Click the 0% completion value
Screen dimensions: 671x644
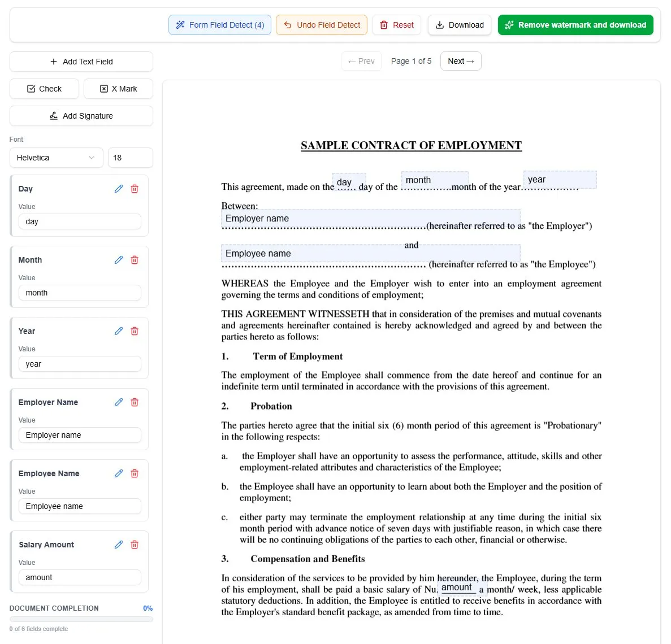(x=148, y=608)
